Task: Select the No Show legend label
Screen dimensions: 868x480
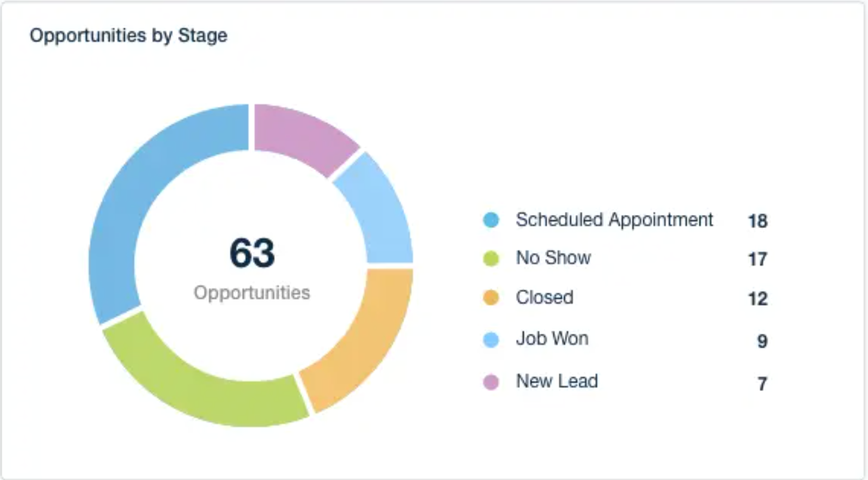Action: point(553,258)
